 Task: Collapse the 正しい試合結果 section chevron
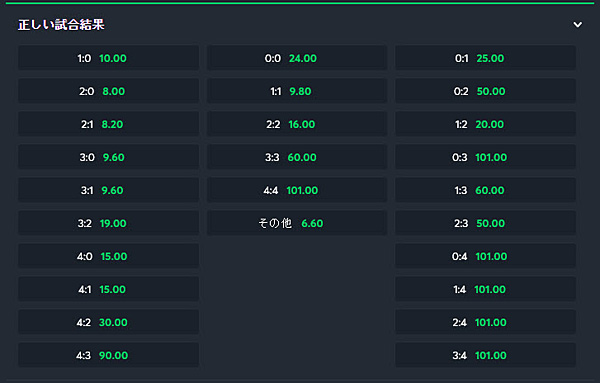tap(577, 25)
